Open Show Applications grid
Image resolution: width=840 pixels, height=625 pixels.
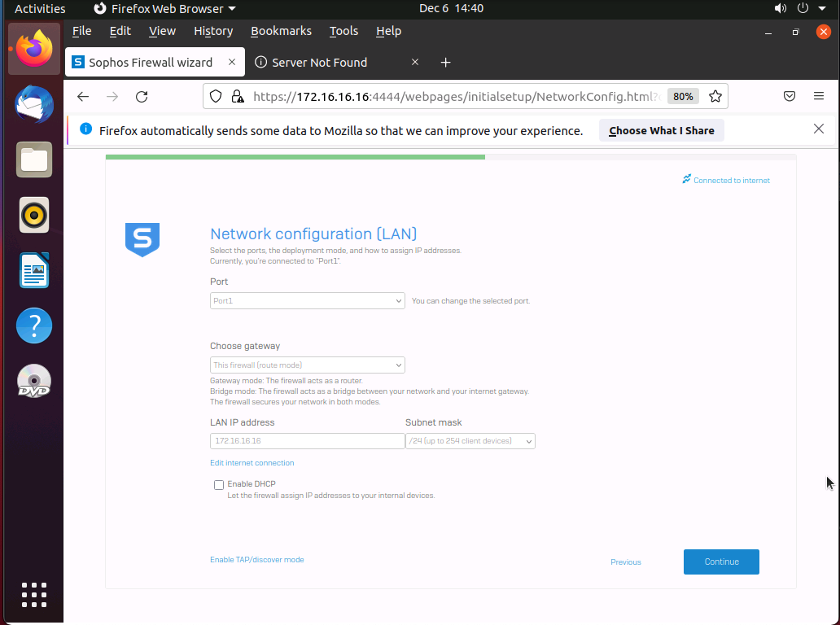tap(34, 595)
